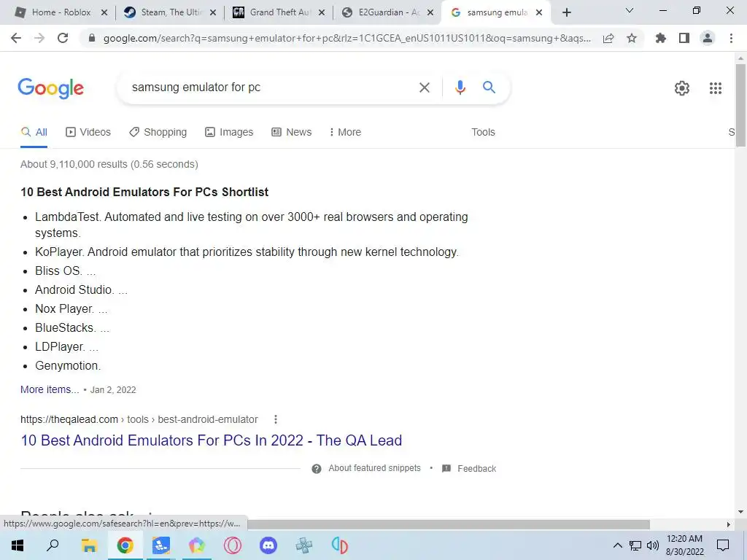Start voice search with microphone icon
Screen dimensions: 747x560
click(460, 87)
